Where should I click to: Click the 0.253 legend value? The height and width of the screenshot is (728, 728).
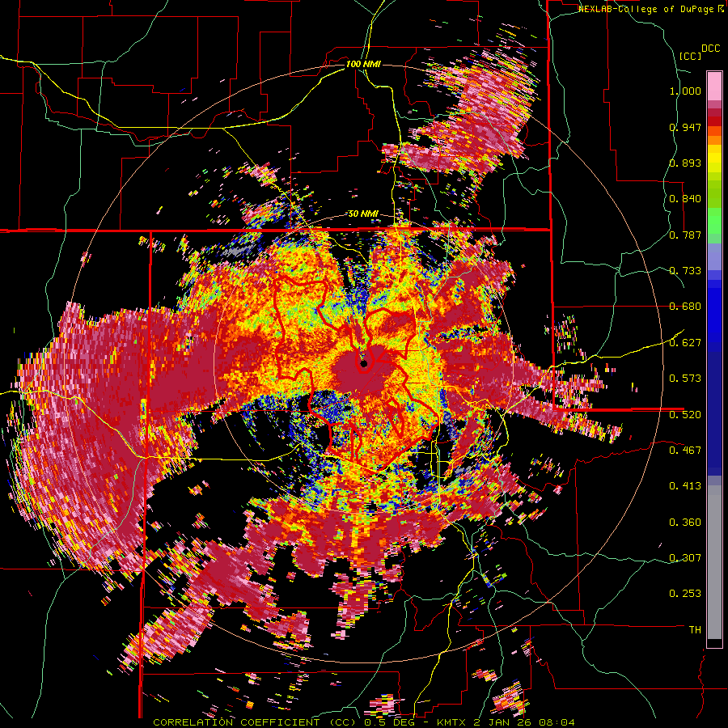point(685,594)
